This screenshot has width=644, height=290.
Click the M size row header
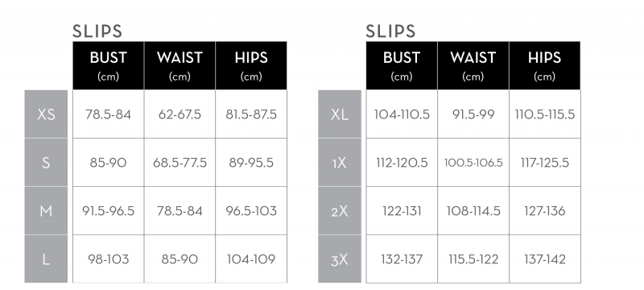pyautogui.click(x=46, y=211)
